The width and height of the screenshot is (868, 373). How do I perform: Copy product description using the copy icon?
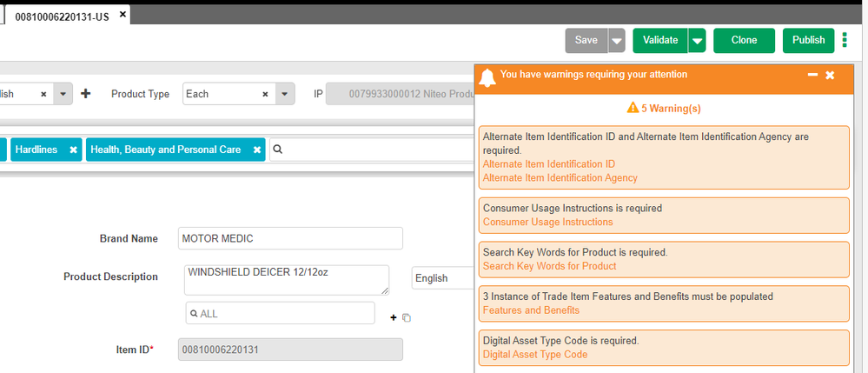coord(407,318)
